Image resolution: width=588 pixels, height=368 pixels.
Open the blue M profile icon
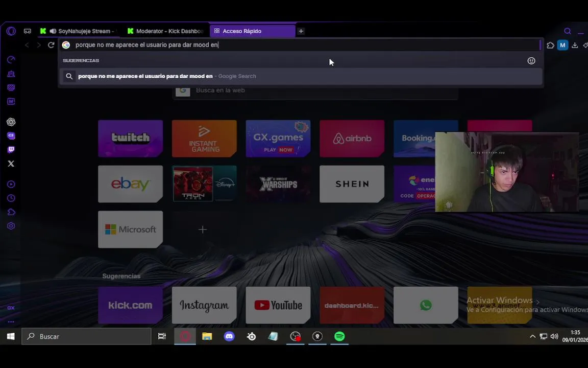pos(562,45)
